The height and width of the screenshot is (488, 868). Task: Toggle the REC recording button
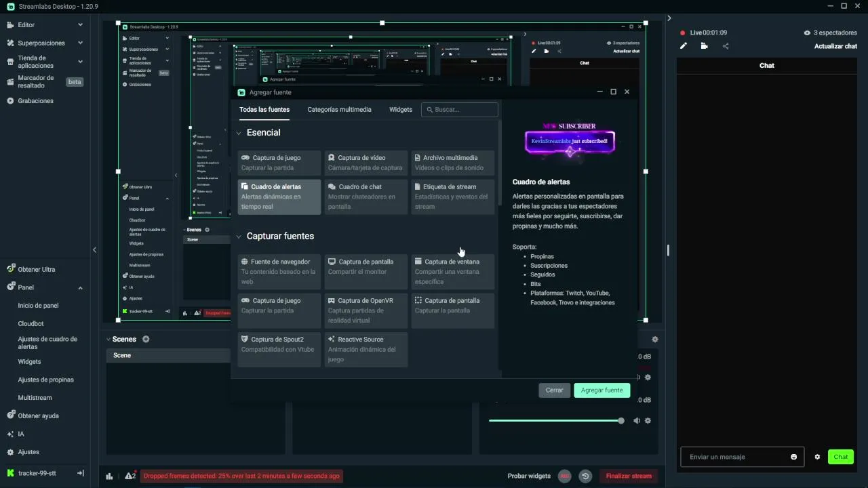click(x=564, y=476)
